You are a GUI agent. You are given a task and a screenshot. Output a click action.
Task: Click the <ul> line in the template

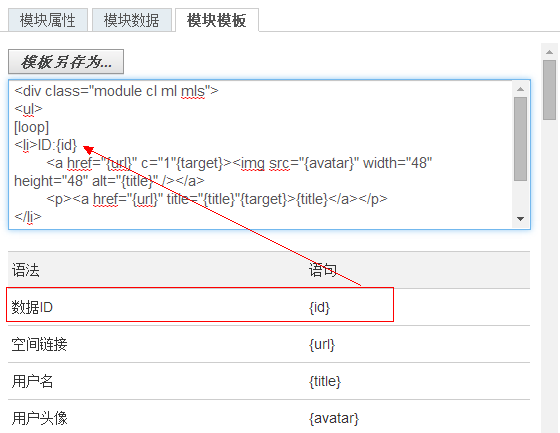[28, 109]
